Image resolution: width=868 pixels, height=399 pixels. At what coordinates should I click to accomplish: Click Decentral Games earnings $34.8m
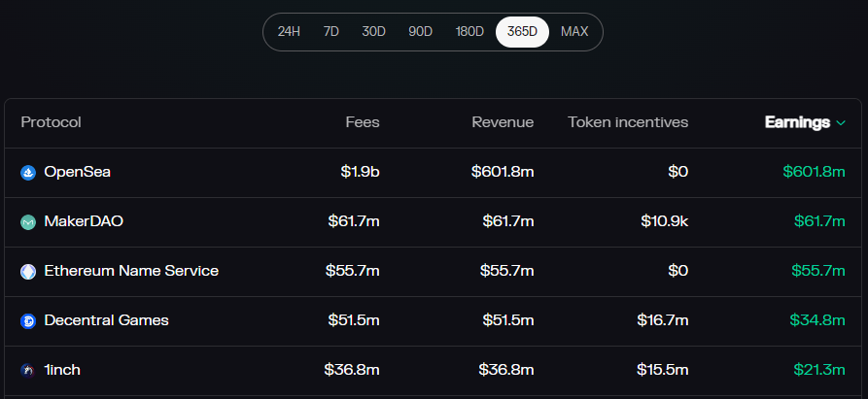(817, 320)
